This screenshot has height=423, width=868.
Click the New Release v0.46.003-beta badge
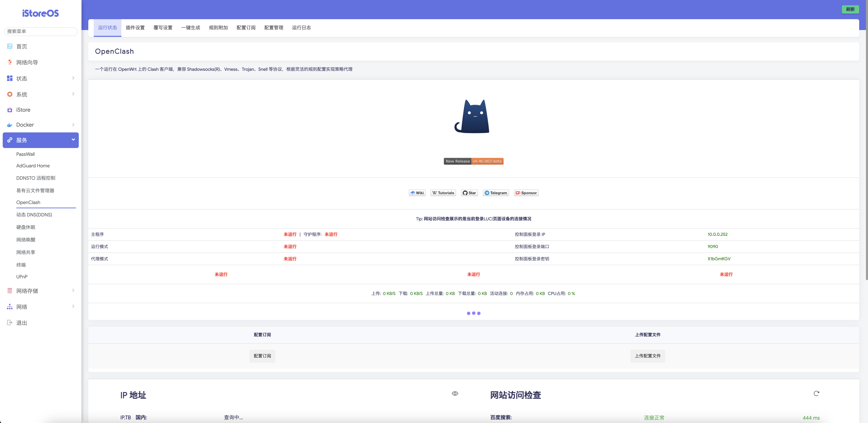coord(473,161)
